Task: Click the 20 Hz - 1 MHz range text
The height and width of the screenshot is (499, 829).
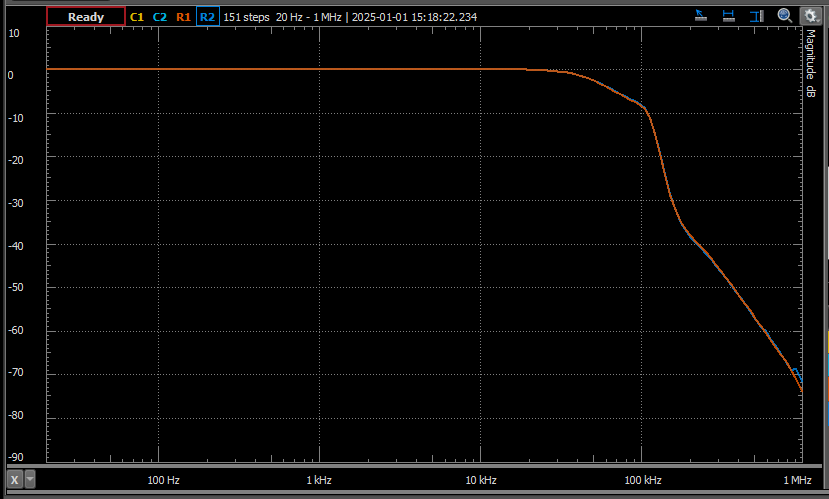Action: point(309,17)
